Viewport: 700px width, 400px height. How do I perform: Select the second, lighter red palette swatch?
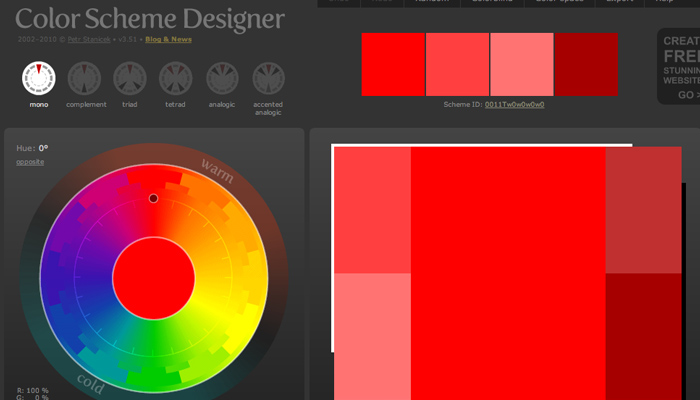(x=457, y=65)
